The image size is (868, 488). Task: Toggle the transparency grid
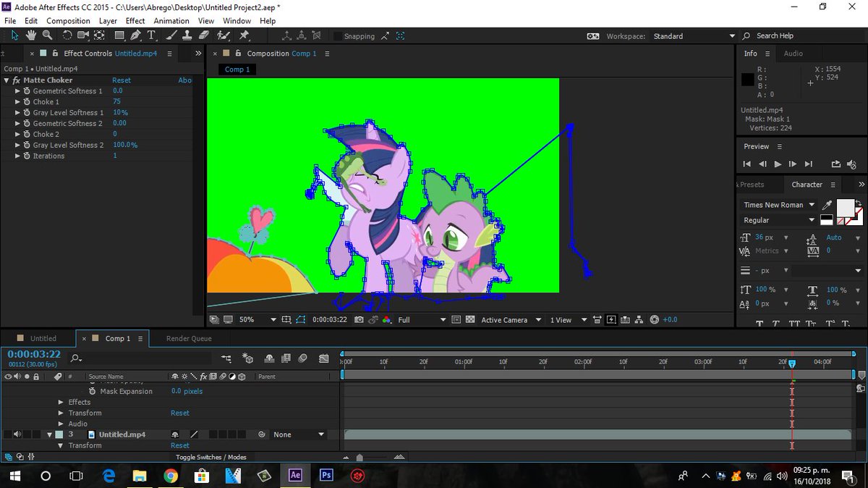(470, 319)
